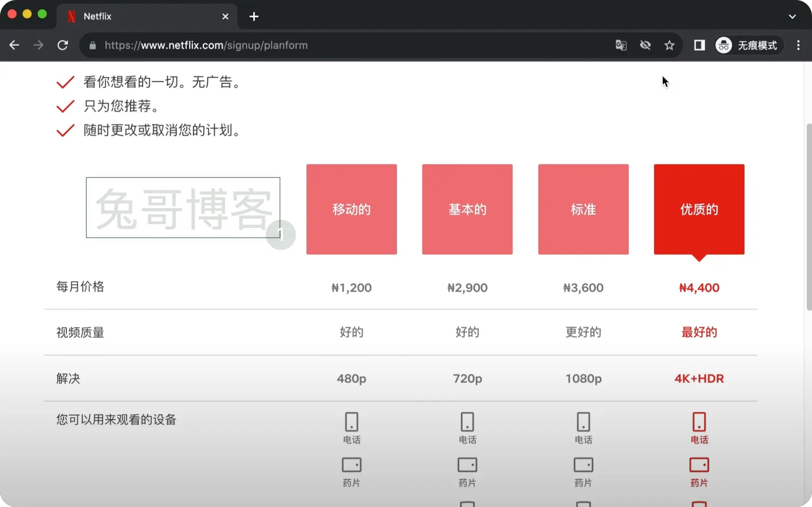Expand the tab search dropdown arrow
The image size is (812, 507).
pos(792,17)
